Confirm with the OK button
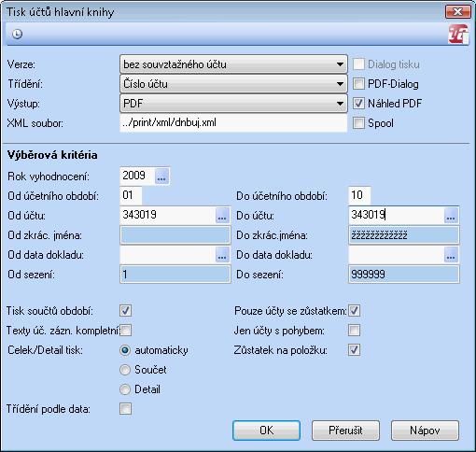 [x=266, y=431]
